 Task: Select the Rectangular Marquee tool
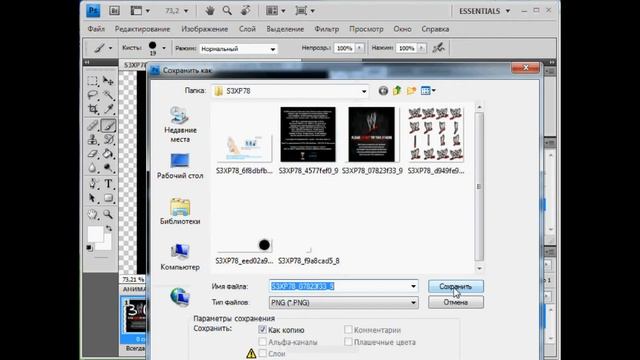coord(93,81)
